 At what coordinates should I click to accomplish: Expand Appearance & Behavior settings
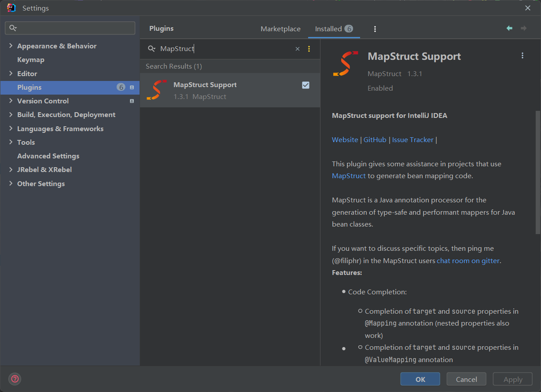[11, 46]
